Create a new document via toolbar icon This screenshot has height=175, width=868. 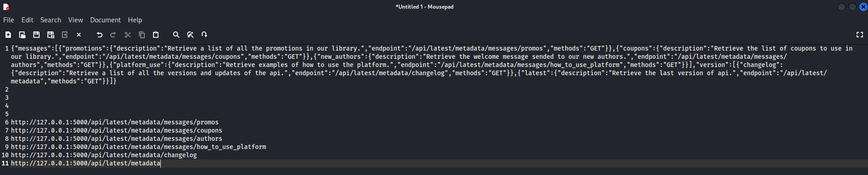(x=8, y=35)
